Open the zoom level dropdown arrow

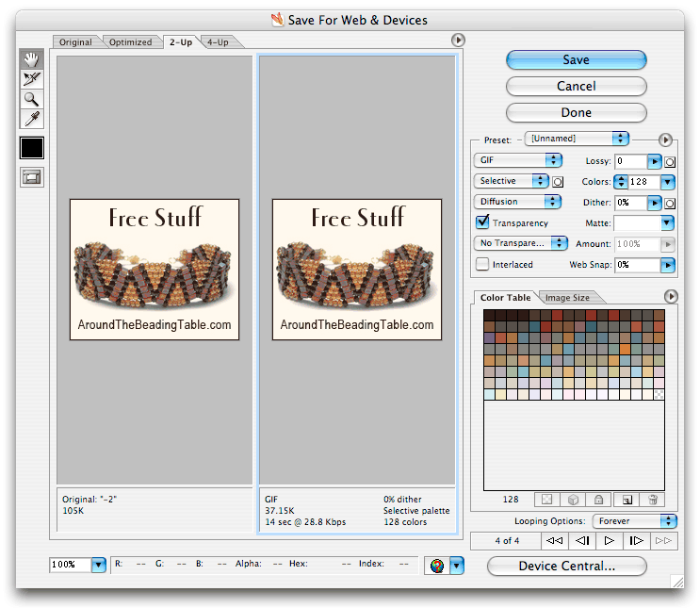coord(99,565)
